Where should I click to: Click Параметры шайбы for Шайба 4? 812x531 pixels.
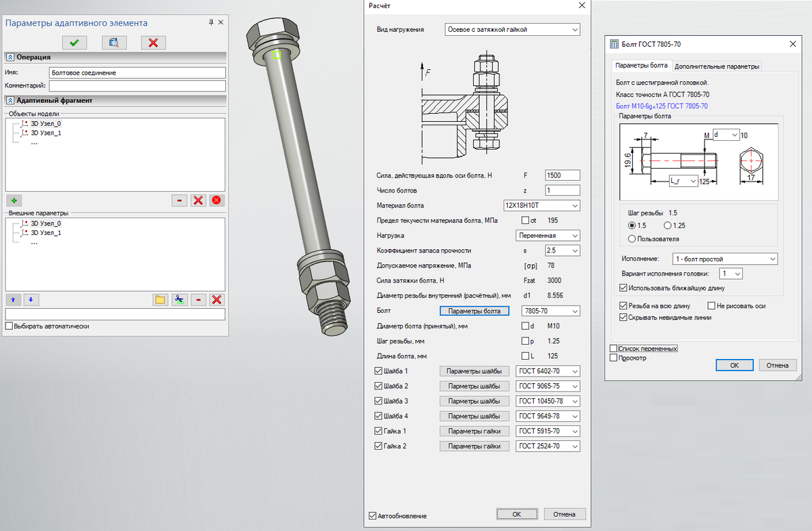474,416
